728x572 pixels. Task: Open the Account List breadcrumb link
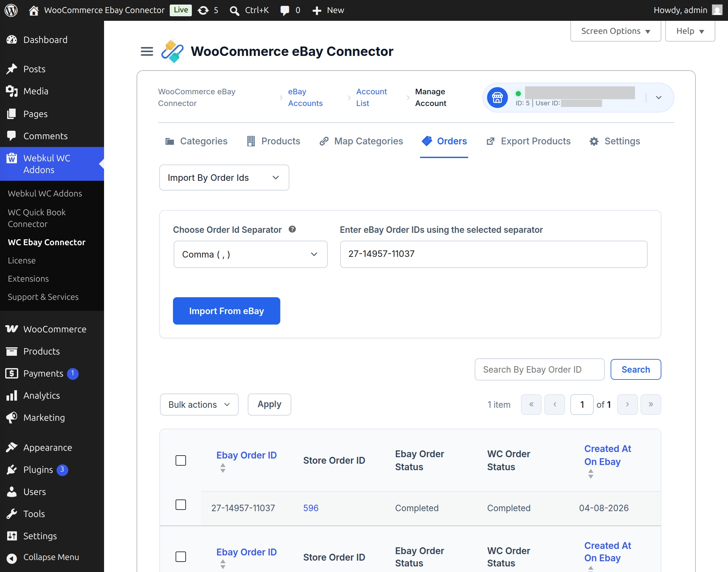[x=371, y=98]
